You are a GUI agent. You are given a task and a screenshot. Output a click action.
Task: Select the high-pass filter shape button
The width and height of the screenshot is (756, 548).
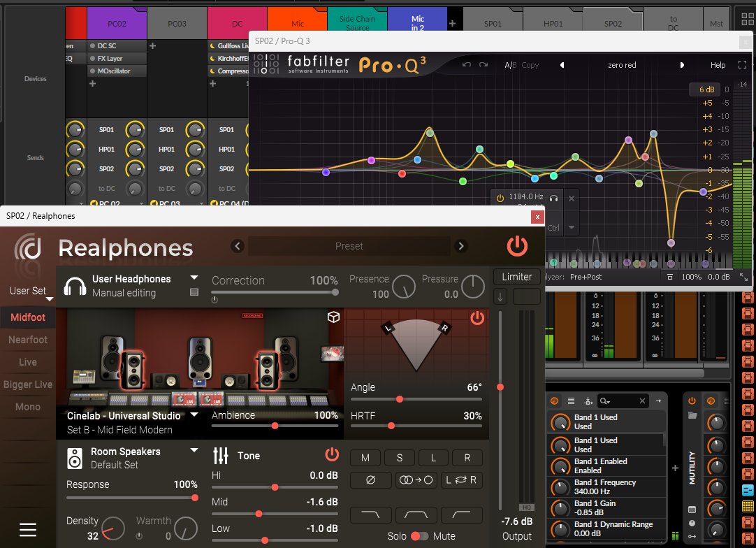click(x=461, y=515)
